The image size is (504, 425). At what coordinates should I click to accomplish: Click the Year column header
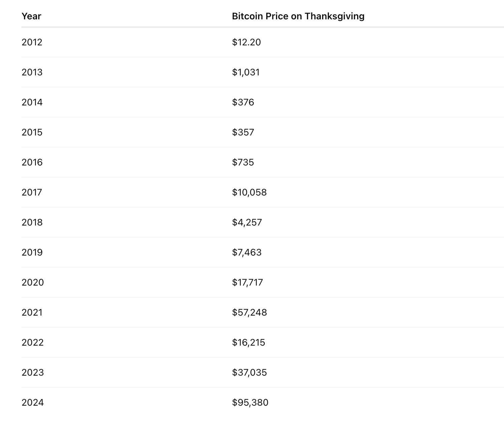coord(31,16)
